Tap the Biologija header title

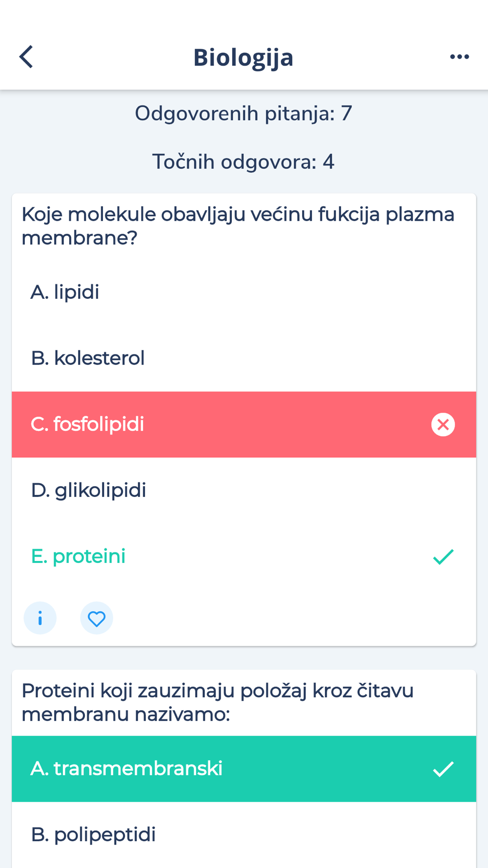244,57
